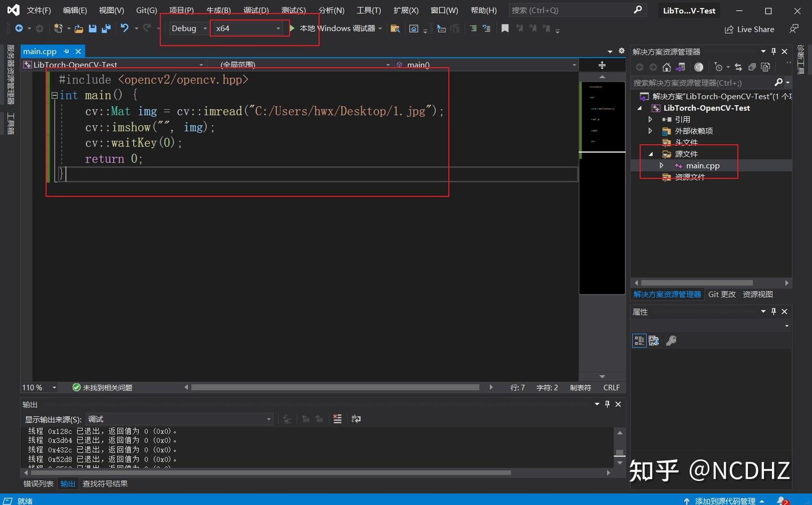Pin the Output window

click(x=607, y=404)
